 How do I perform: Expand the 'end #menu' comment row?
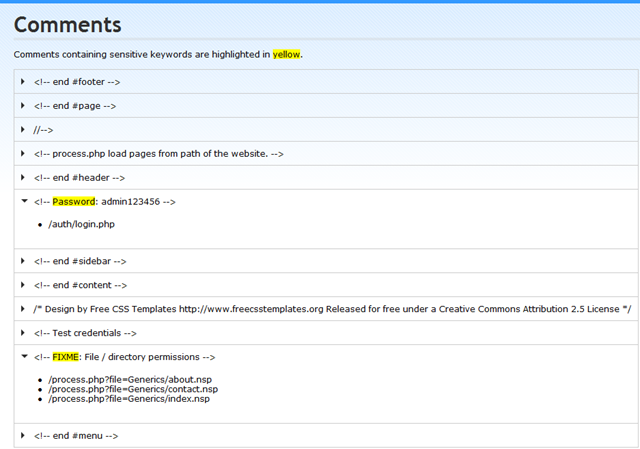(23, 436)
